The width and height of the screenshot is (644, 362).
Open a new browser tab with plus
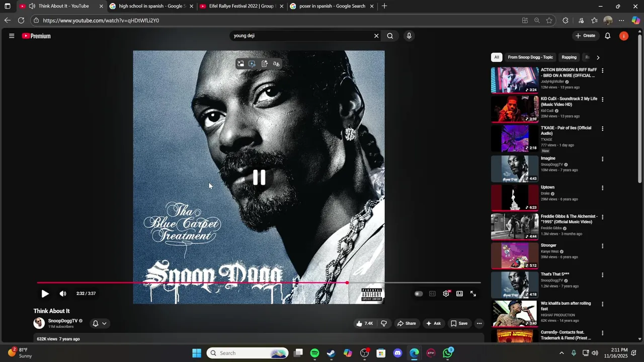pos(384,6)
